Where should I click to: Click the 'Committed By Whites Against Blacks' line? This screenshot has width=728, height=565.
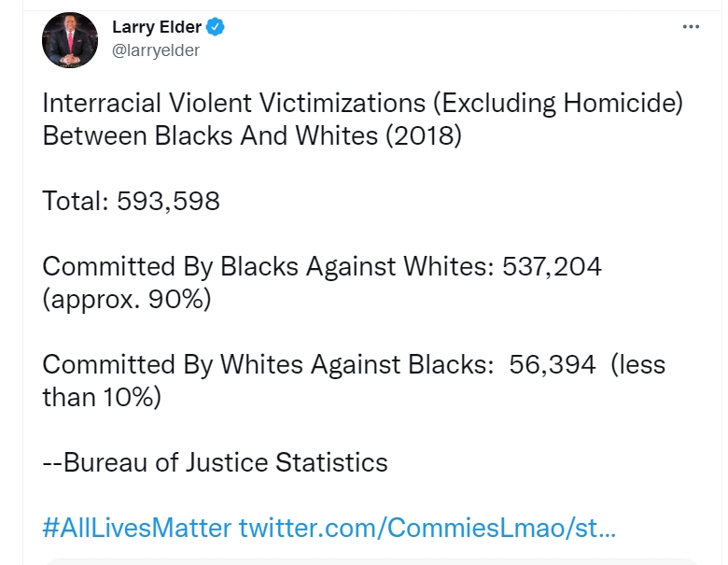click(x=354, y=365)
